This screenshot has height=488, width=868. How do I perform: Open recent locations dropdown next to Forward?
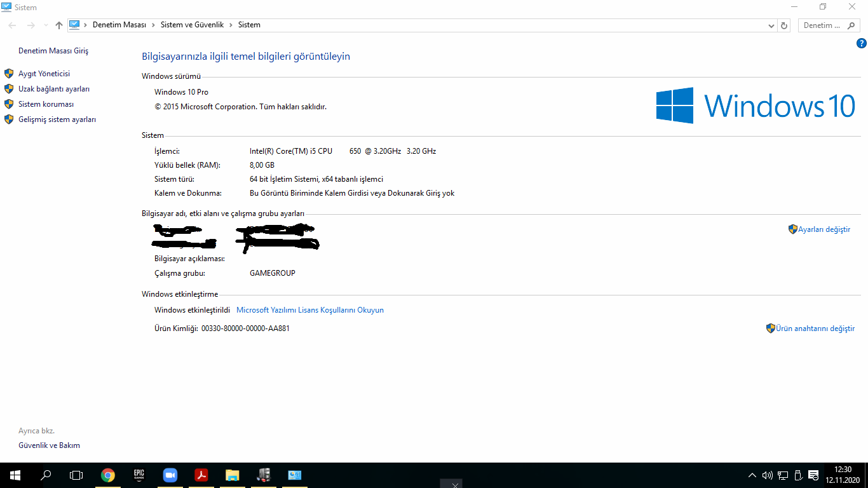(46, 25)
